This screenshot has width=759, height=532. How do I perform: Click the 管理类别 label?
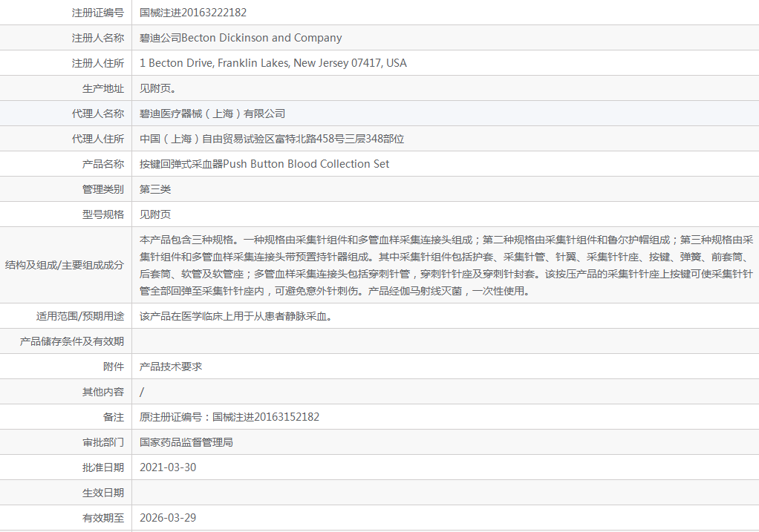point(103,189)
